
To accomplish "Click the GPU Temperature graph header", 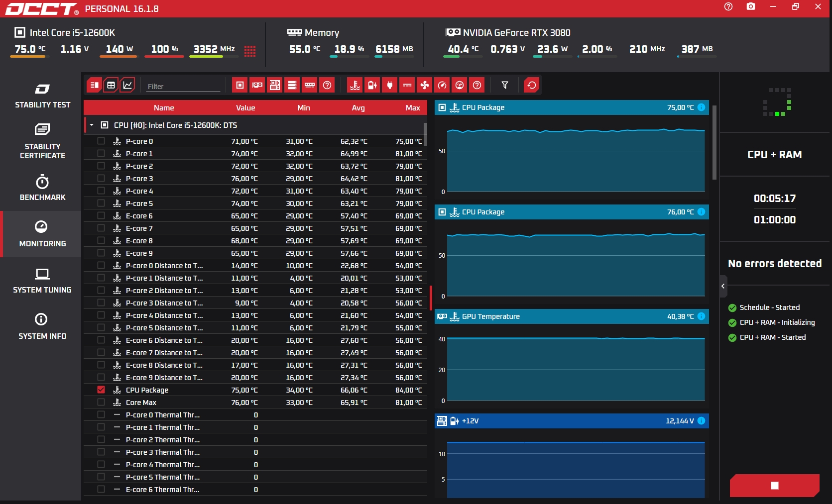I will (572, 316).
